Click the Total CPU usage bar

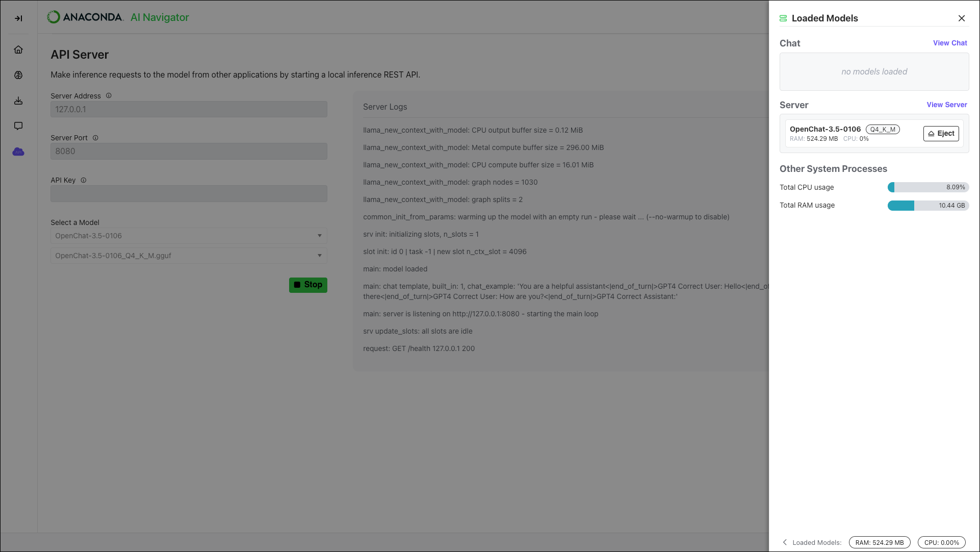(x=928, y=187)
